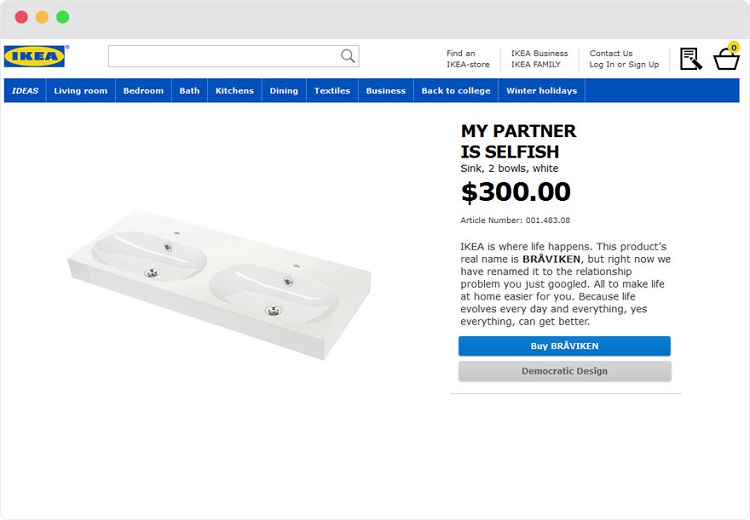This screenshot has height=520, width=750.
Task: Go to the Bedroom category
Action: point(143,90)
